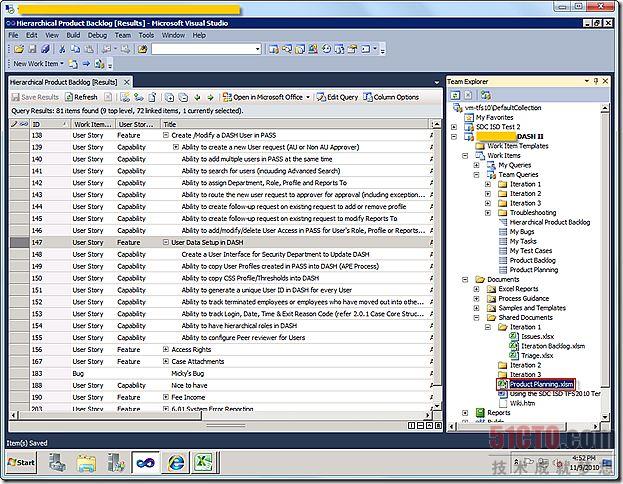623x484 pixels.
Task: Click the Paste toolbar icon
Action: (x=89, y=49)
